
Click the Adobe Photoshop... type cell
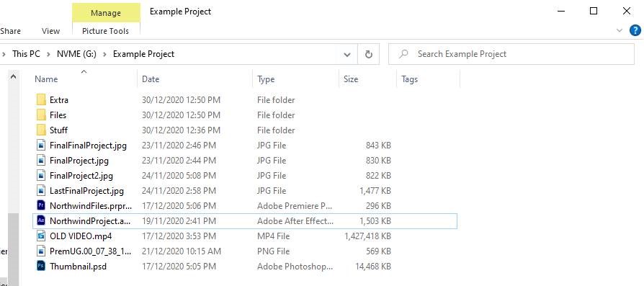coord(295,267)
